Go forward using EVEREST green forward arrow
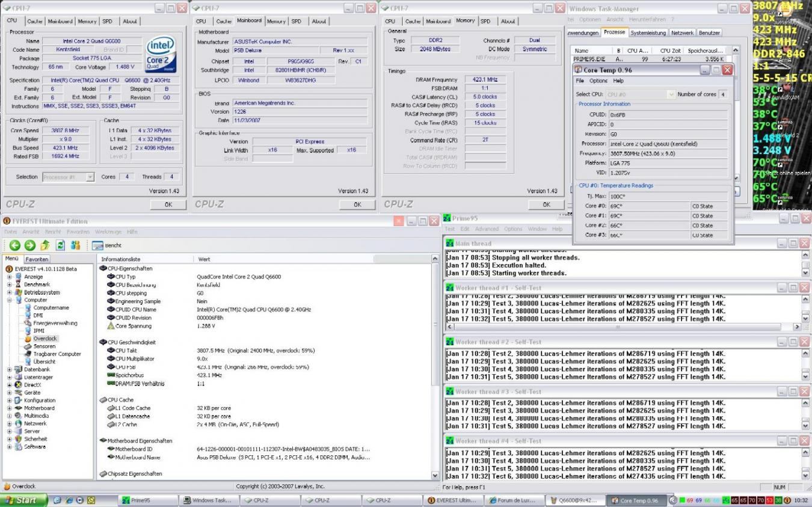The image size is (812, 507). coord(29,245)
